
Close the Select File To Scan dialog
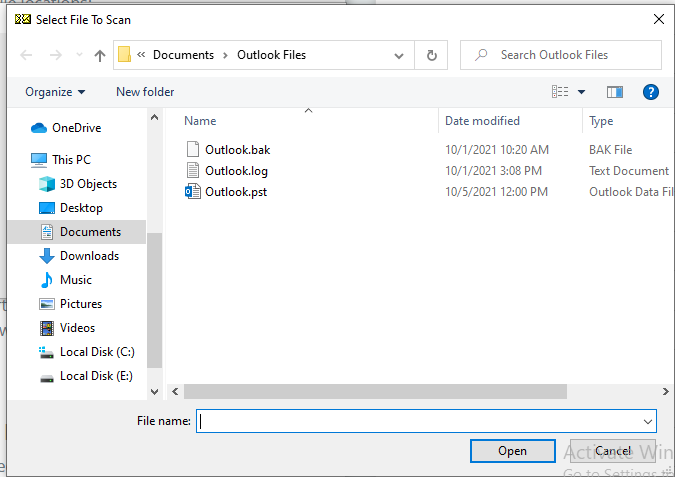click(x=659, y=19)
